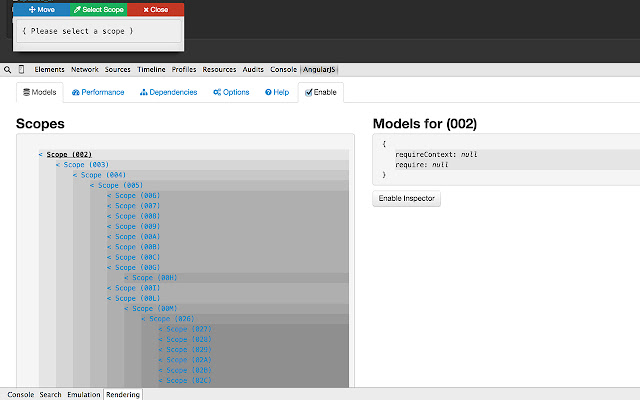Open the Sources panel
The width and height of the screenshot is (640, 400).
click(x=118, y=69)
